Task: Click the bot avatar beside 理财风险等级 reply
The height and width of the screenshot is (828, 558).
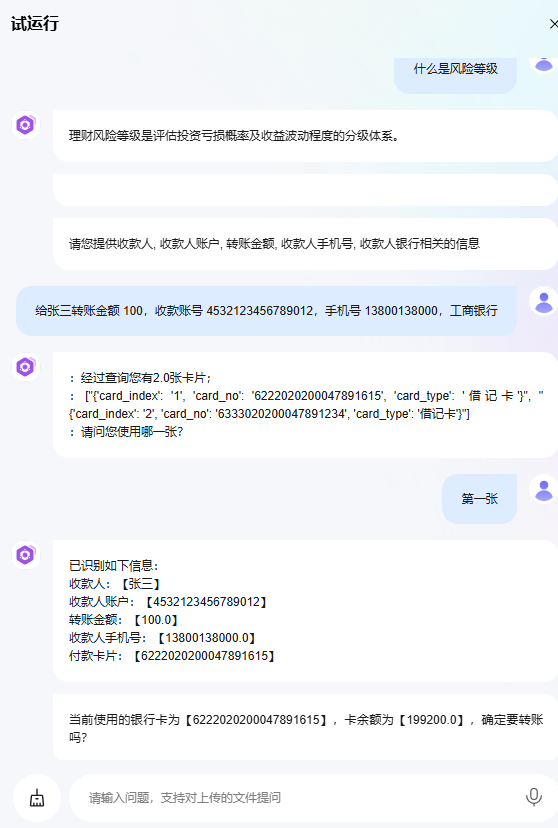Action: point(25,125)
